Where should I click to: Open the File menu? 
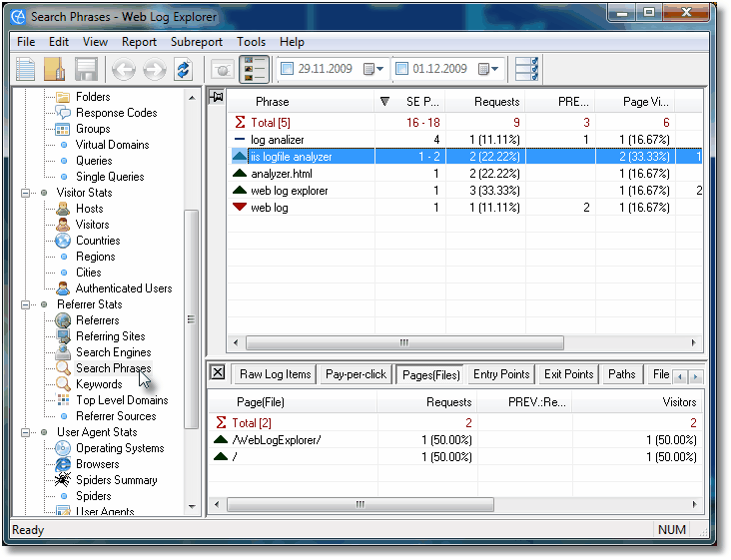(x=26, y=42)
